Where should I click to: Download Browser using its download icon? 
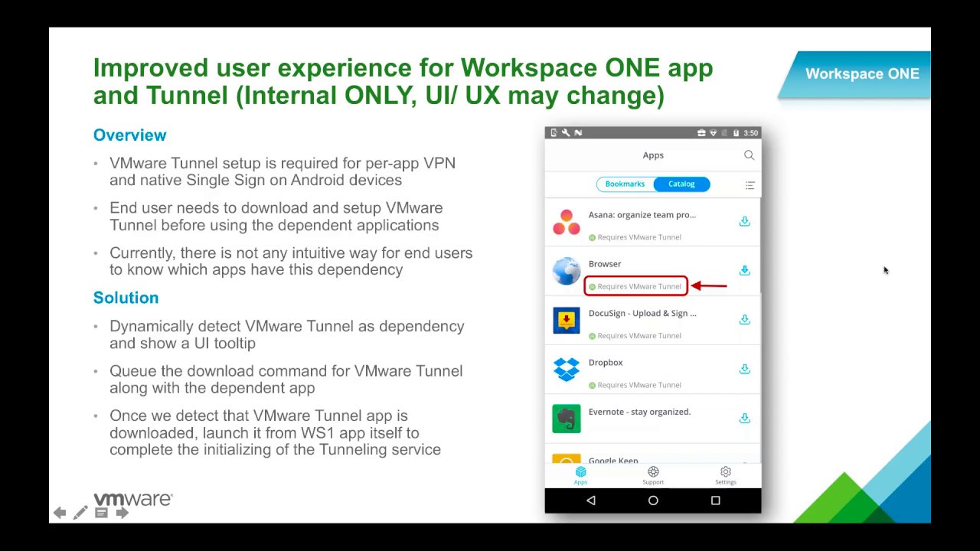click(744, 270)
